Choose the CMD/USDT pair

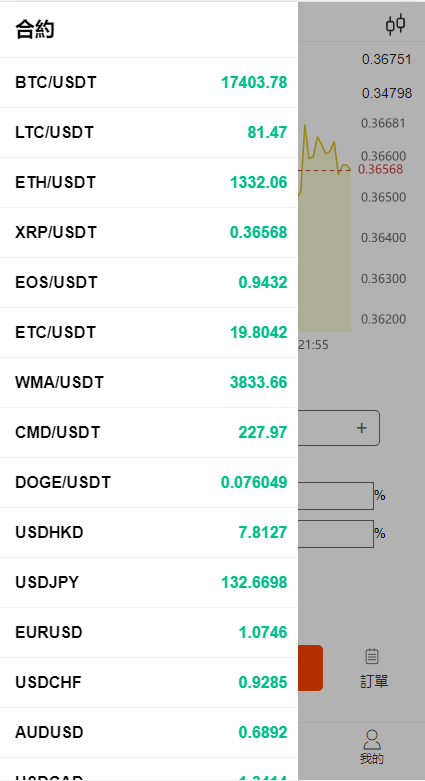pos(149,432)
